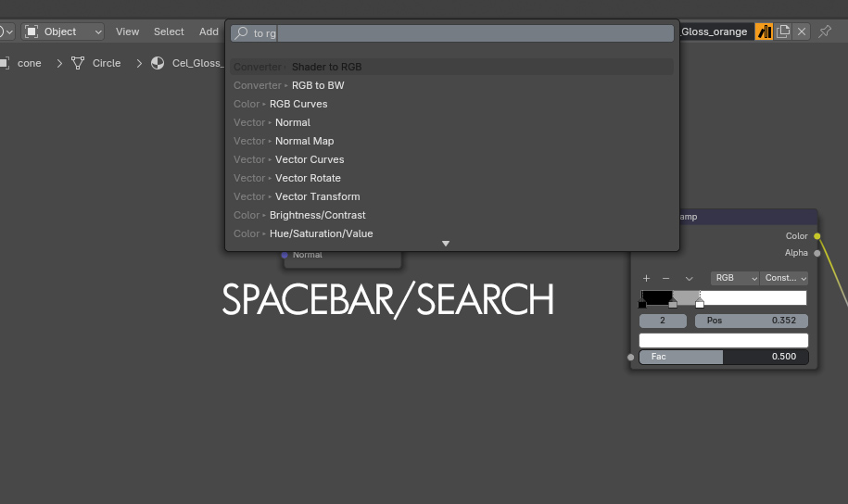Unlink the material with X icon
The image size is (848, 504).
click(x=802, y=31)
